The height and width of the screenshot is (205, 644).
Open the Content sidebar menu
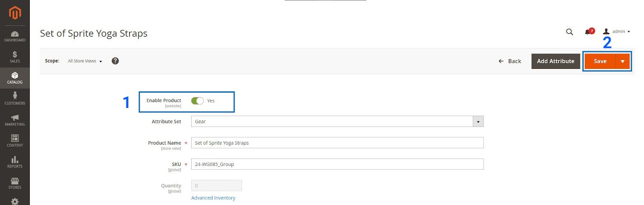pos(15,141)
